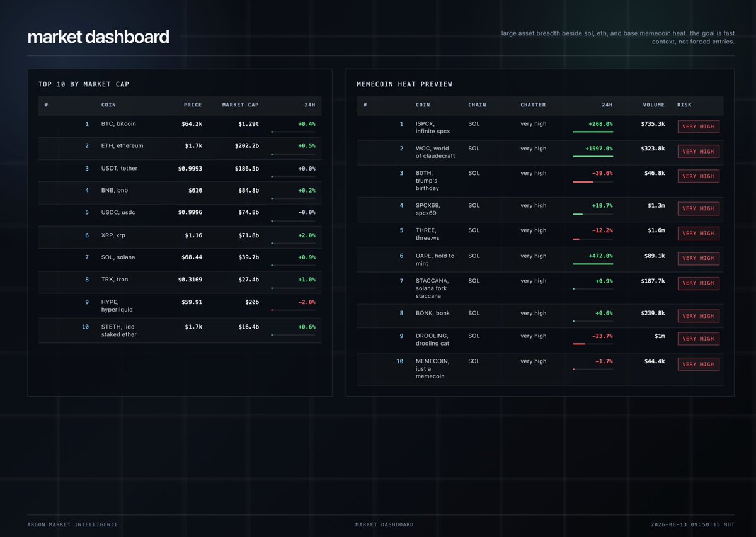Click BONK, bonk coin name

pos(433,314)
